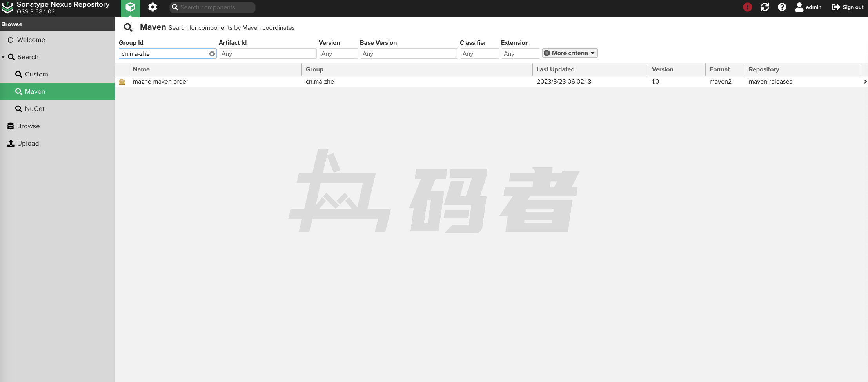
Task: Clear the Group Id field with X icon
Action: (x=212, y=54)
